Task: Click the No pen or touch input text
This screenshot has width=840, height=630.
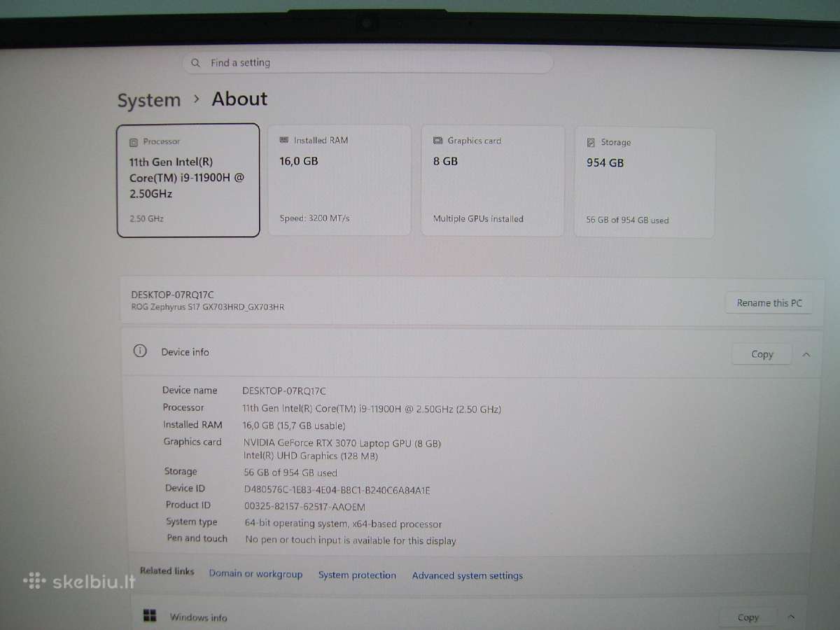Action: (x=350, y=540)
